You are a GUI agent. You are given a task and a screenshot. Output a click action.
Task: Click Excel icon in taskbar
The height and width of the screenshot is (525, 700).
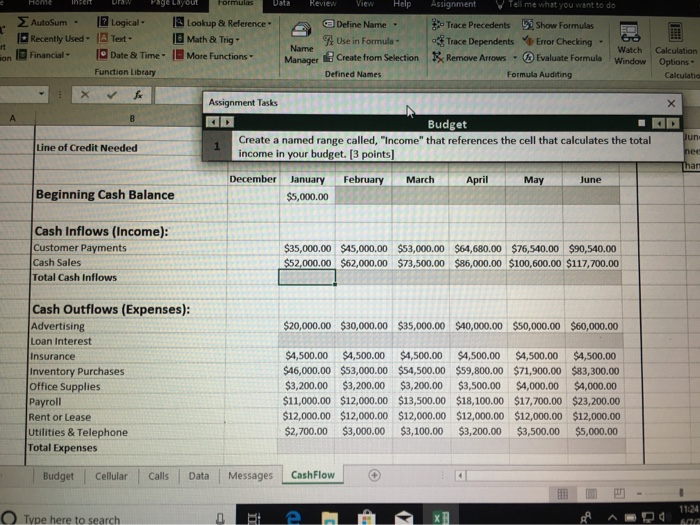[441, 517]
